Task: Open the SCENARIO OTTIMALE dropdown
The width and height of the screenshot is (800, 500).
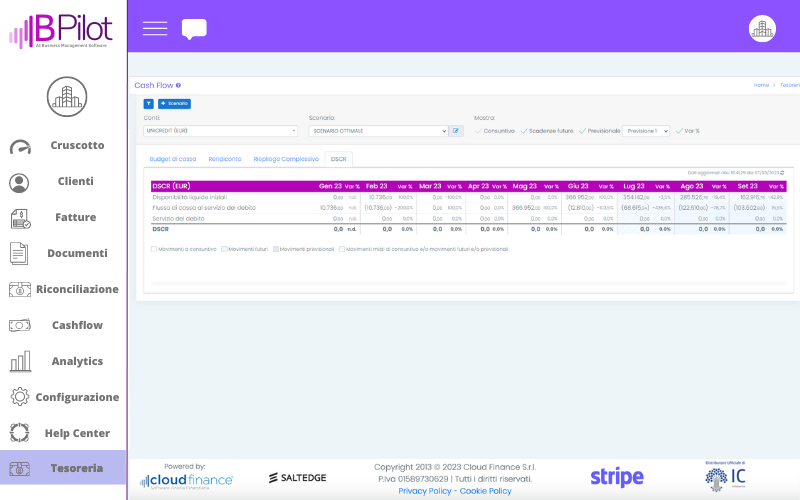Action: [379, 131]
